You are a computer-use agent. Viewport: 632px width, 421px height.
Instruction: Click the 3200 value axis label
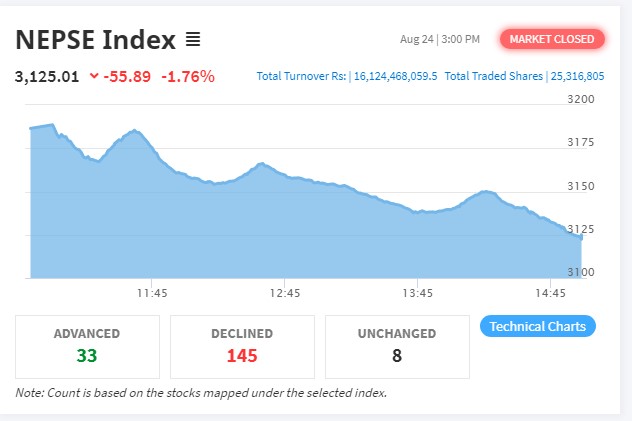581,99
